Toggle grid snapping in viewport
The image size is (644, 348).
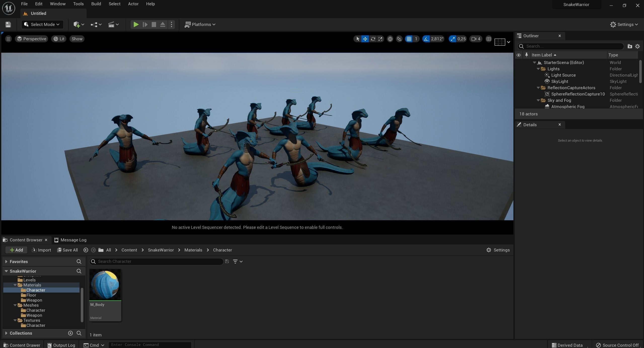point(409,39)
